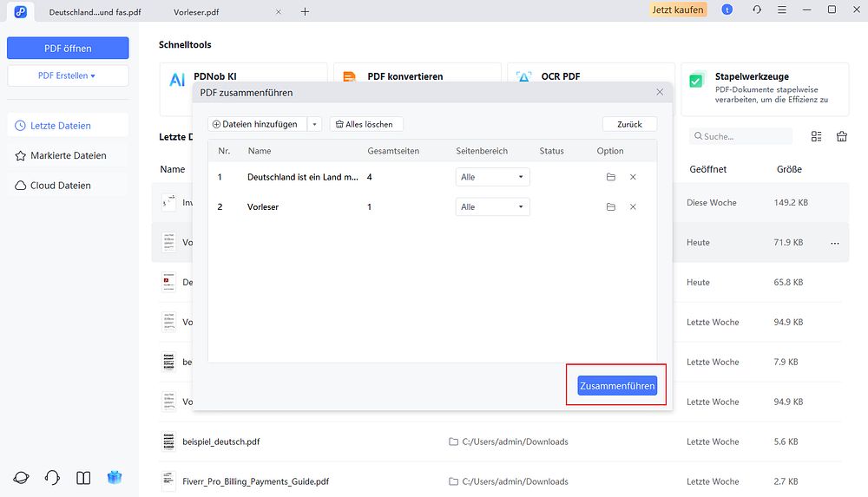The width and height of the screenshot is (868, 497).
Task: Click into the Suche search field
Action: click(x=740, y=136)
